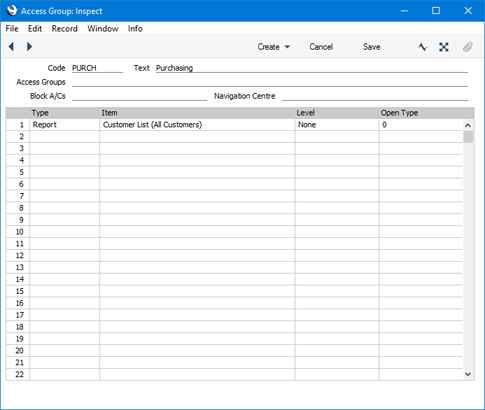Focus the Access Groups input field
Viewport: 485px width, 410px height.
270,82
